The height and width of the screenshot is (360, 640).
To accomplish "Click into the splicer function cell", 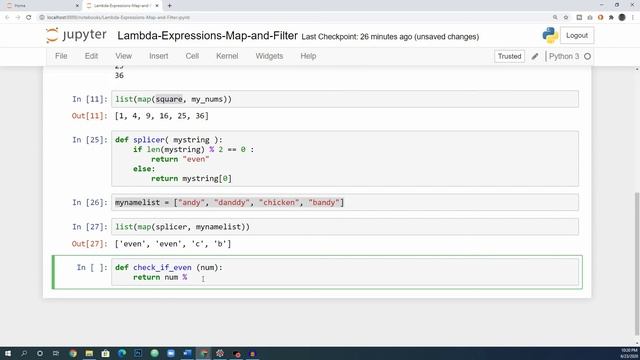I will (x=344, y=159).
